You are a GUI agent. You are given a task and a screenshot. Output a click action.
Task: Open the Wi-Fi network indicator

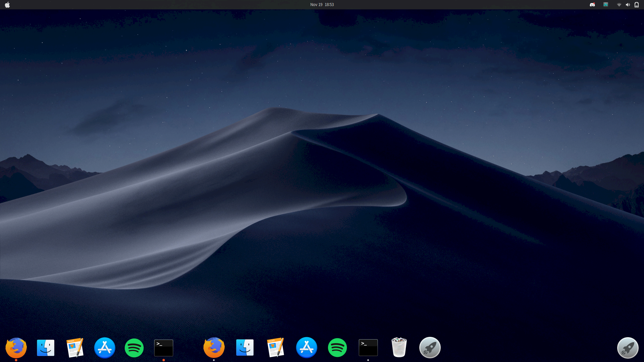pyautogui.click(x=619, y=5)
